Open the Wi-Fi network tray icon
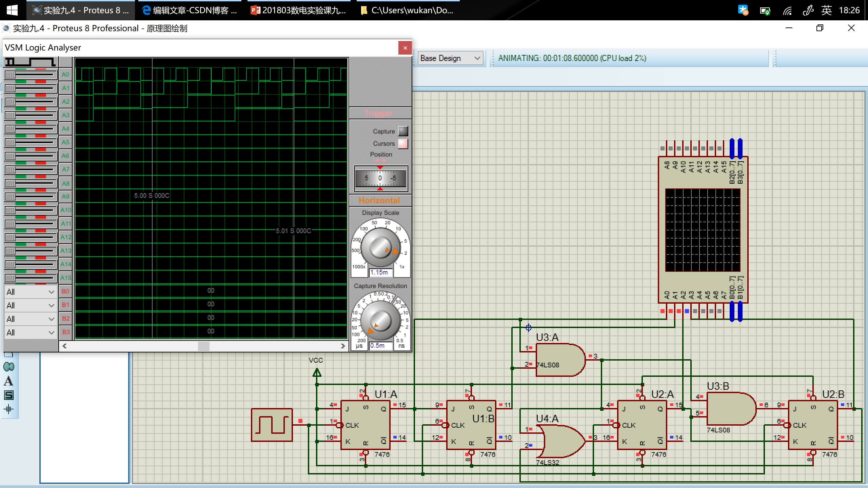This screenshot has height=488, width=868. [787, 11]
